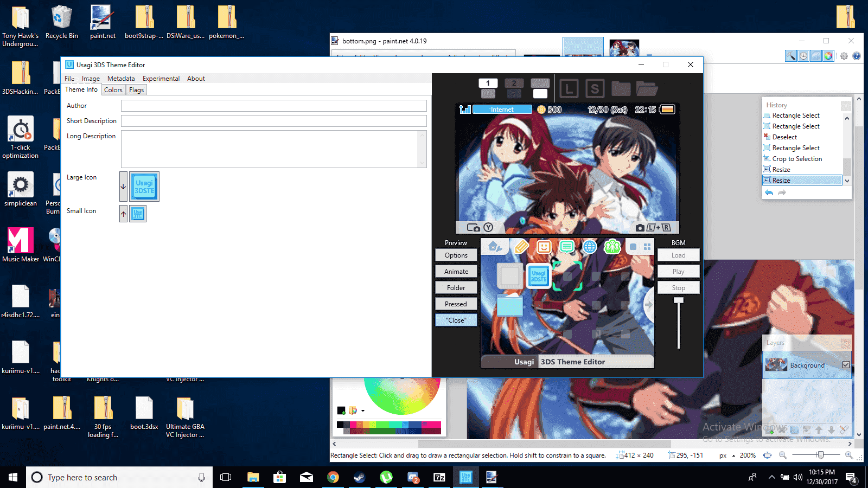Toggle the paint.net Tools window button
The image size is (868, 488).
(x=791, y=56)
